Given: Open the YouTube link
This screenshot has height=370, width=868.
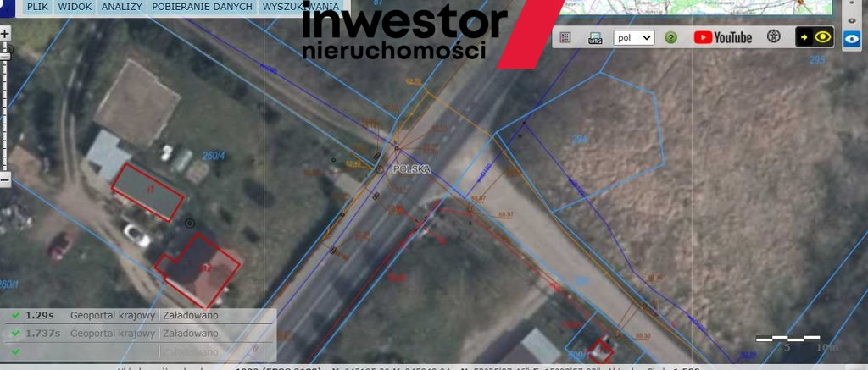Looking at the screenshot, I should (x=722, y=37).
